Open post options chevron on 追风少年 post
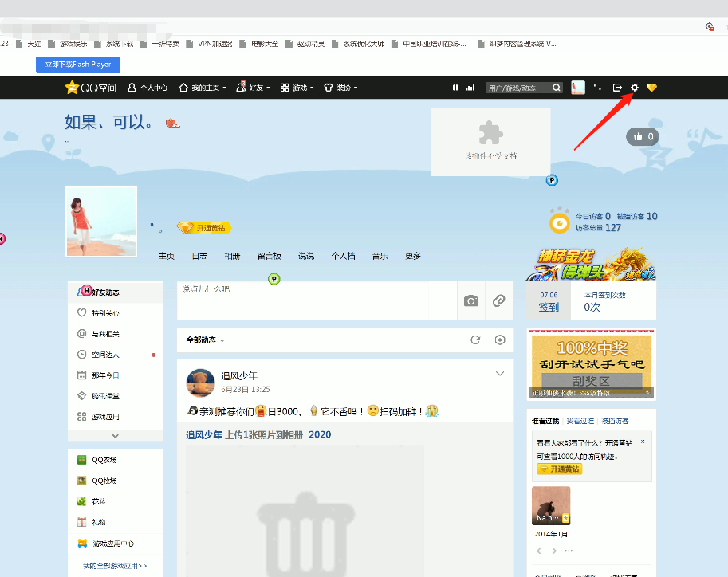Viewport: 728px width, 577px height. point(500,374)
